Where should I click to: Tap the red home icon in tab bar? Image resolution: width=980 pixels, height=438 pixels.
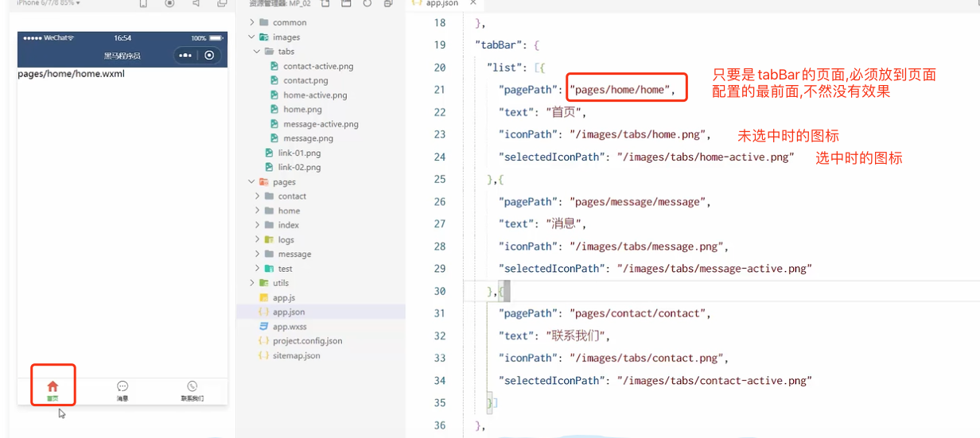pos(52,386)
